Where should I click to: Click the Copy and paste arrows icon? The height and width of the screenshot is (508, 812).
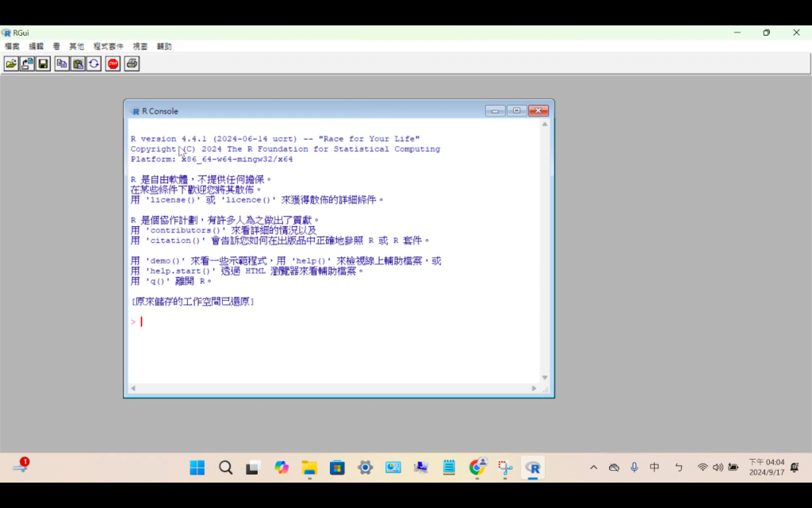pos(94,63)
